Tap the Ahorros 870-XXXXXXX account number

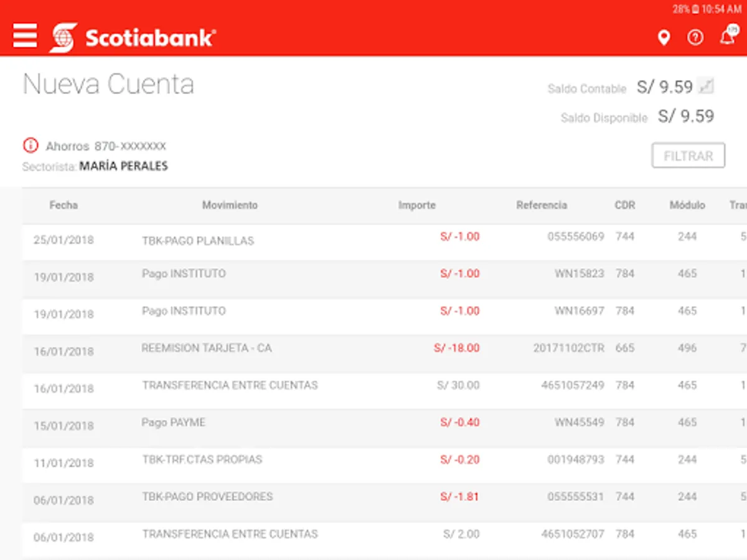pyautogui.click(x=106, y=146)
